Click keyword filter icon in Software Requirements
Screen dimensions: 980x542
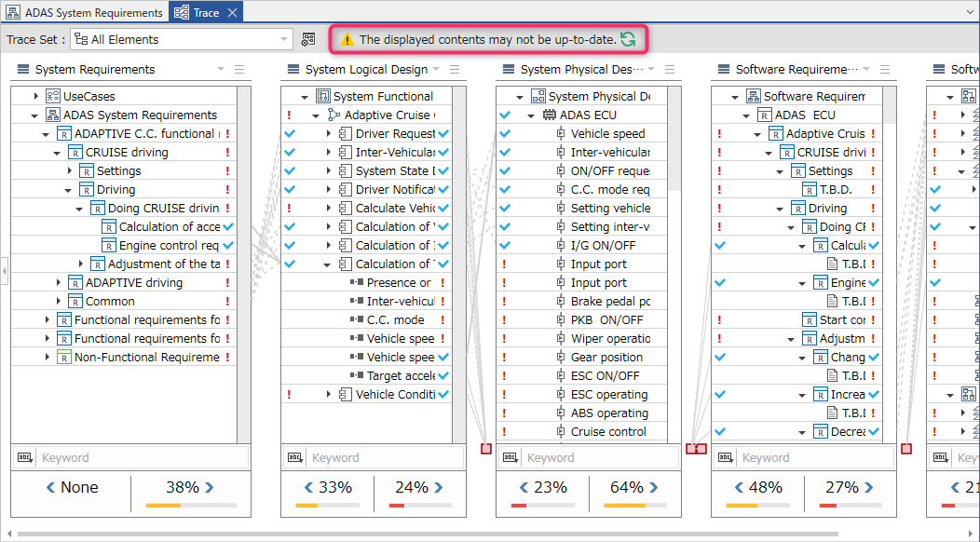(726, 457)
